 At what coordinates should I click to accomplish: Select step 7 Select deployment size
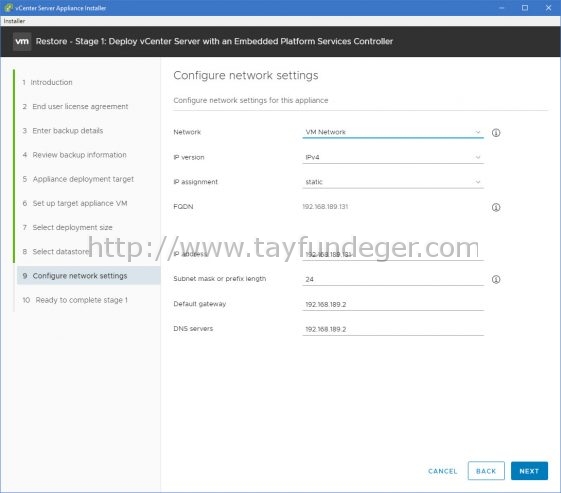point(67,228)
